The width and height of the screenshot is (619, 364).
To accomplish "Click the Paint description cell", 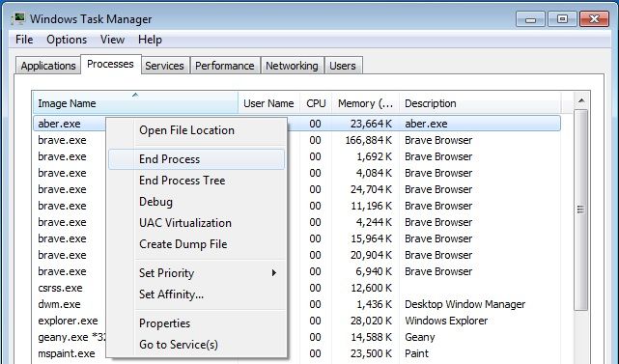I will pos(416,353).
